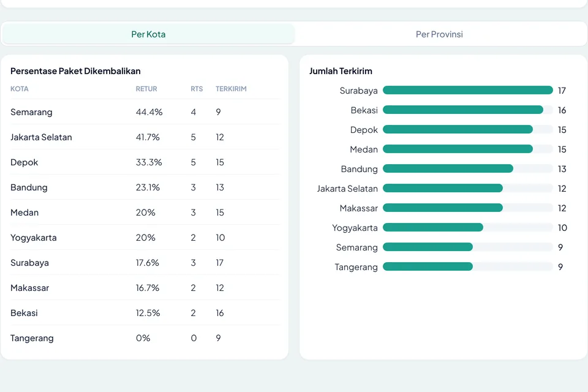
Task: Select Surabaya in the table
Action: tap(29, 263)
